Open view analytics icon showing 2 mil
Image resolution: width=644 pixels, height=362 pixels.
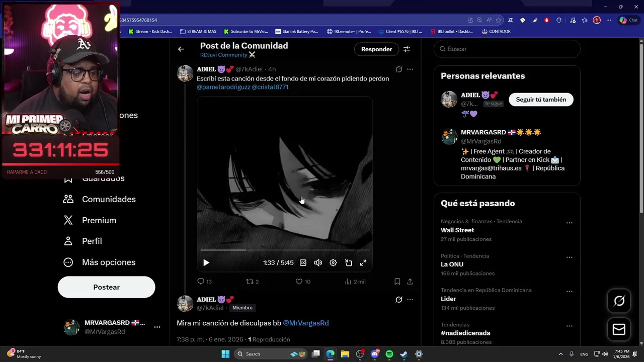(348, 282)
